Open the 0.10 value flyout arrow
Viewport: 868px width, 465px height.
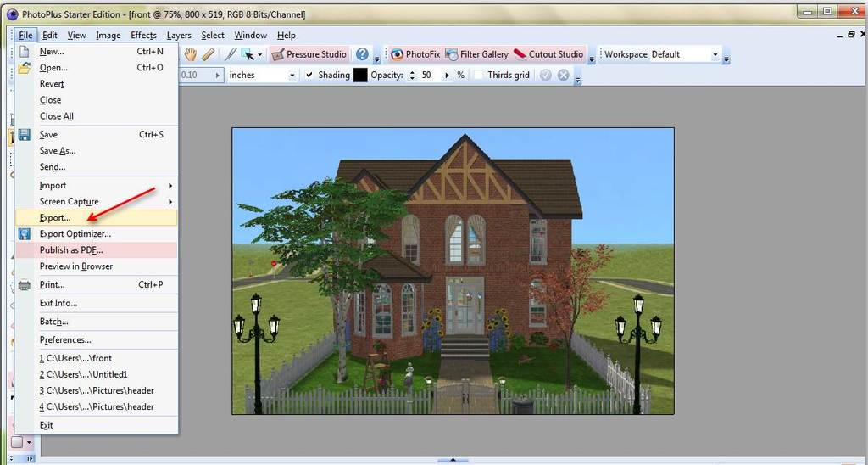click(x=218, y=75)
